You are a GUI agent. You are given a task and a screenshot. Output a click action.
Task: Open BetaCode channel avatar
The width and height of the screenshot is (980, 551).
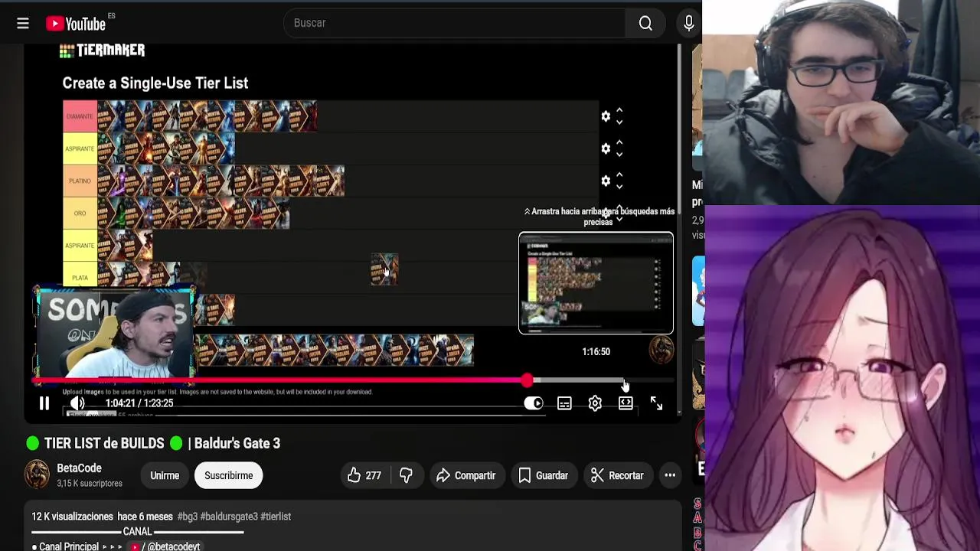coord(37,474)
